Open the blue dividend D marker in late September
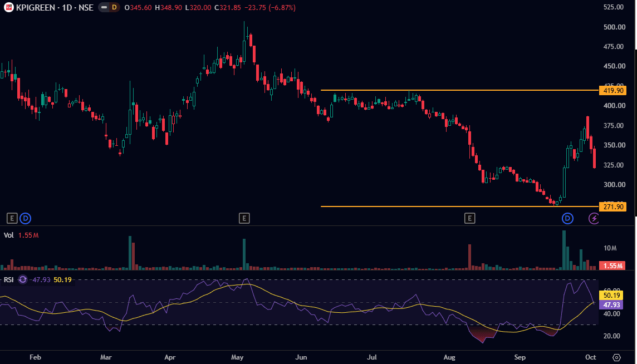Viewport: 637px width, 364px height. (567, 219)
